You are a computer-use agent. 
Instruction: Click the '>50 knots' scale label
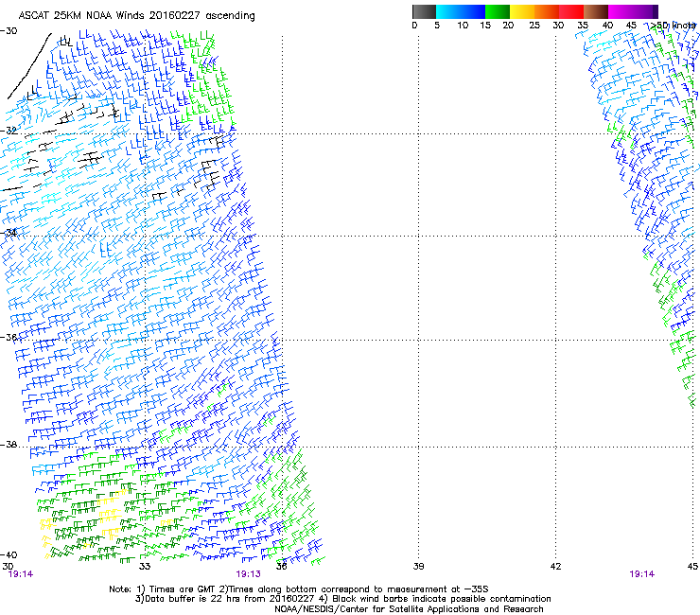coord(674,26)
